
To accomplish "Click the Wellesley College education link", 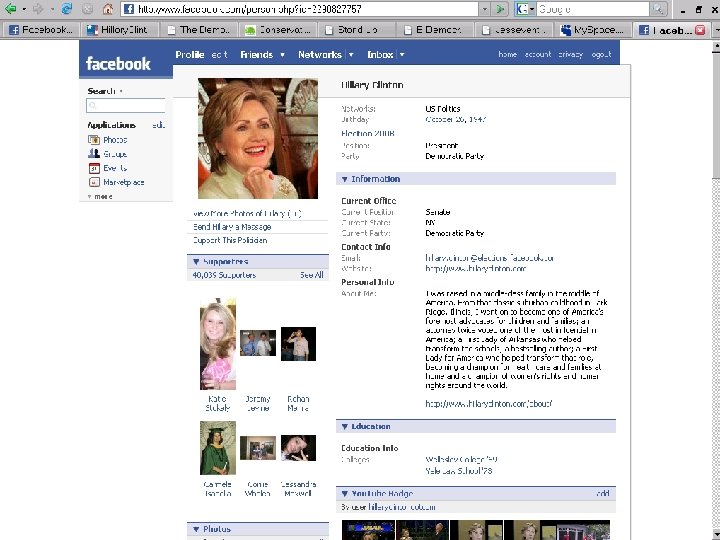I will click(461, 459).
